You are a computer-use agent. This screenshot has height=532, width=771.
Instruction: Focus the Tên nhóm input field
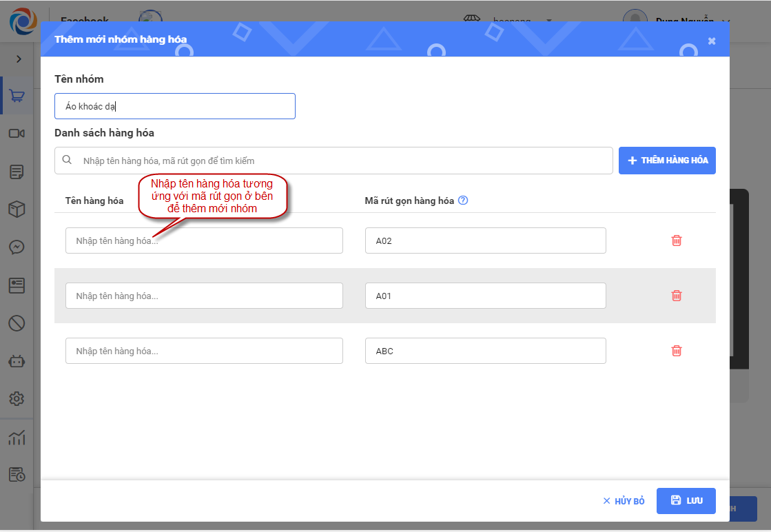click(x=175, y=106)
